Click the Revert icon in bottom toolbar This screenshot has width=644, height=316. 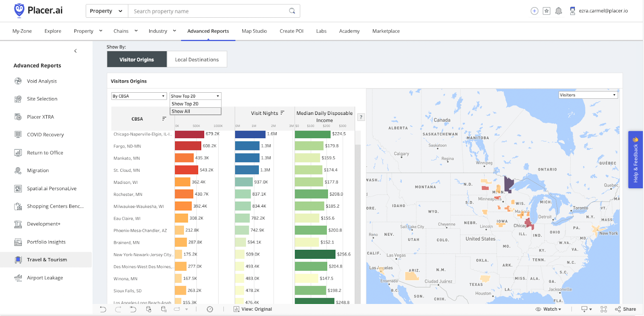pyautogui.click(x=133, y=309)
